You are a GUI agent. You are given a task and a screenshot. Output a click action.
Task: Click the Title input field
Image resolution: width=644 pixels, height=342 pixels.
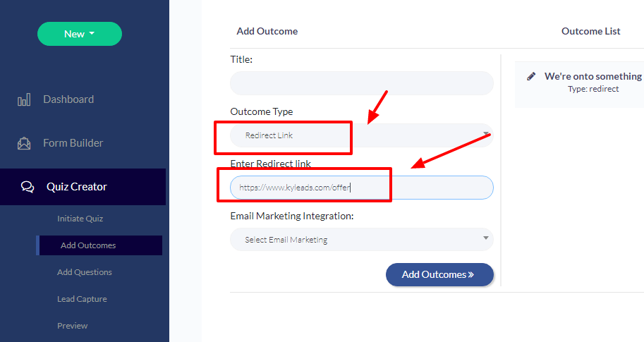click(x=361, y=83)
